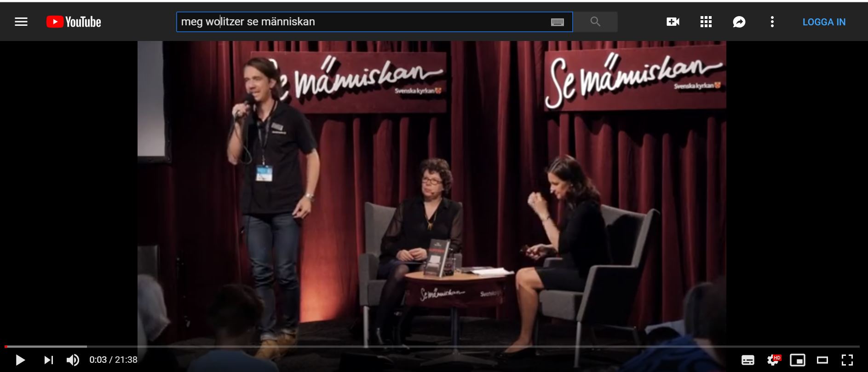This screenshot has width=868, height=372.
Task: Toggle subtitles with the captions button
Action: 747,360
